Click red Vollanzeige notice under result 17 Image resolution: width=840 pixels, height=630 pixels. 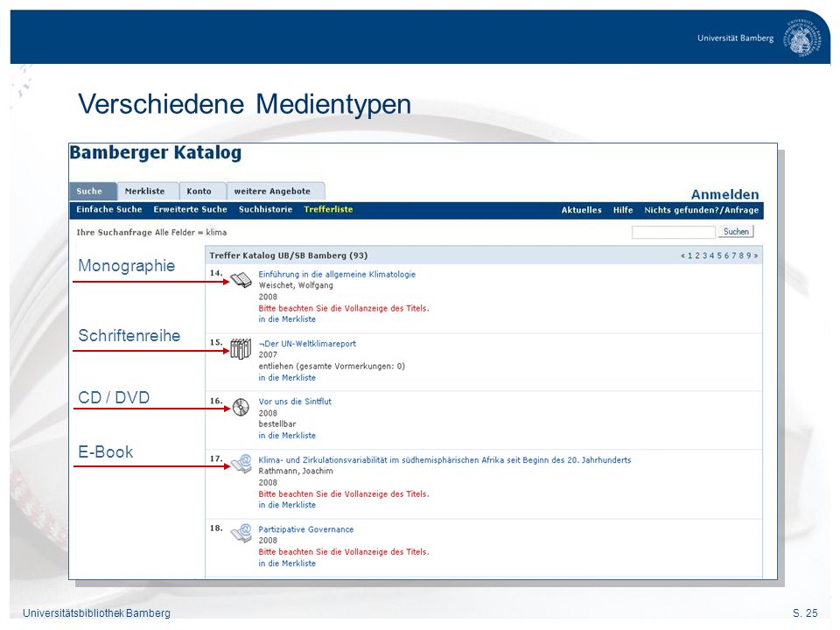(343, 494)
